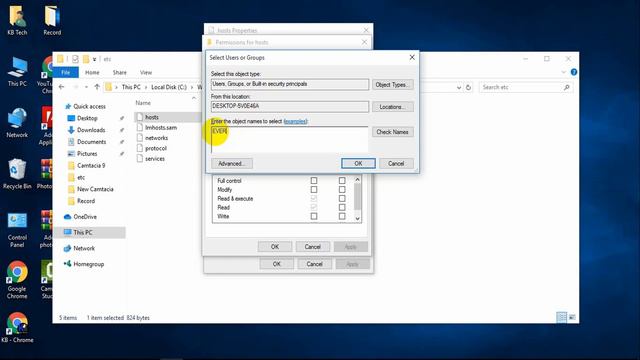Click the Help icon in File Explorer

574,72
